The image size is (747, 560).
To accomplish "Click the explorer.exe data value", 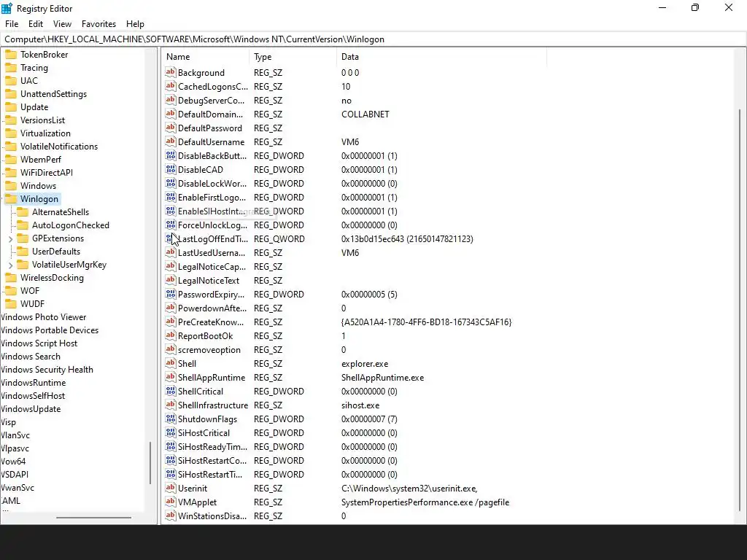I will pyautogui.click(x=365, y=363).
